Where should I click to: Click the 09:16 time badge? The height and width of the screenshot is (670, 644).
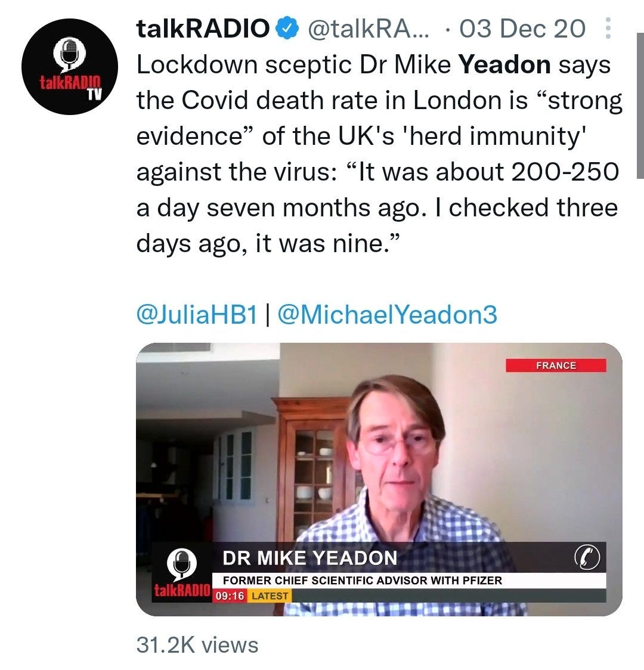coord(230,595)
